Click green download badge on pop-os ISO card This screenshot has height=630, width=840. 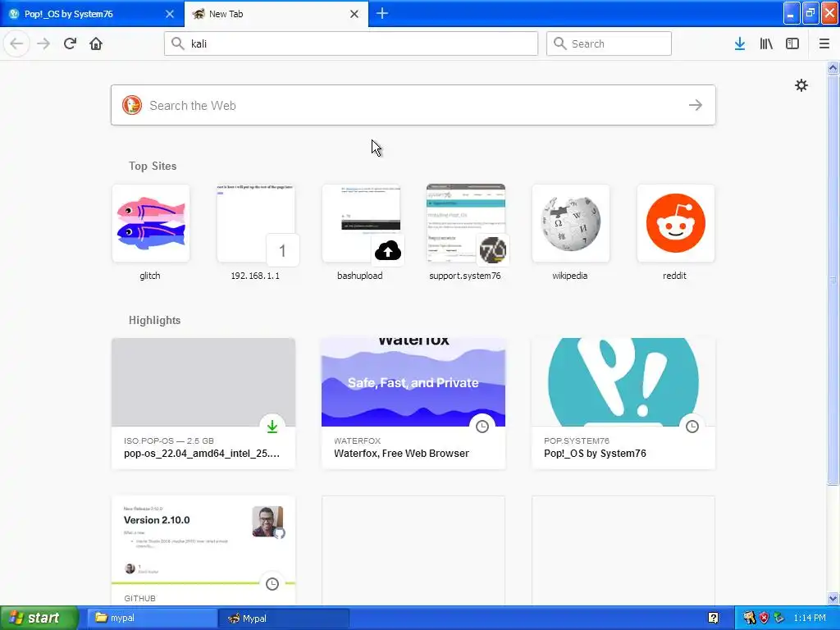coord(272,427)
